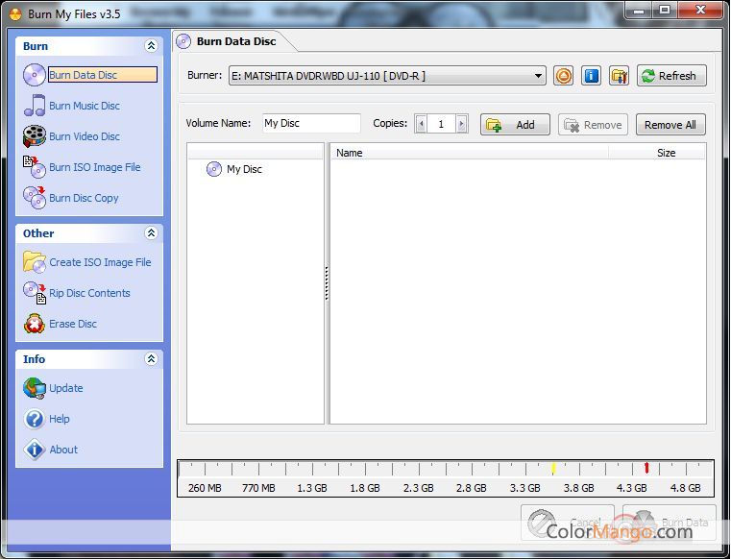Click the Remove button
The width and height of the screenshot is (731, 560).
pyautogui.click(x=593, y=125)
